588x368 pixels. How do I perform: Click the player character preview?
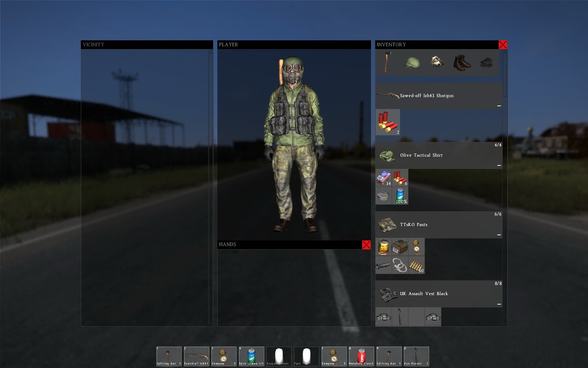coord(294,144)
